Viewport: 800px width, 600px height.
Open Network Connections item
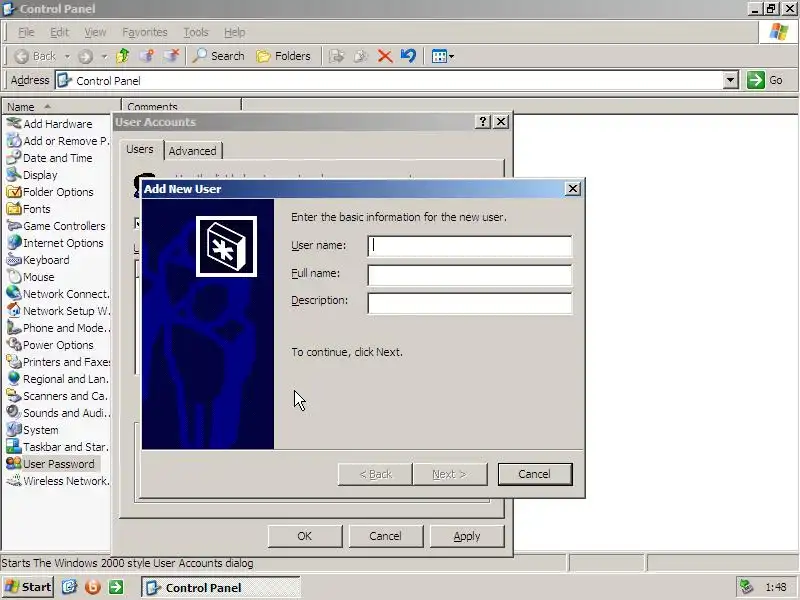point(58,294)
